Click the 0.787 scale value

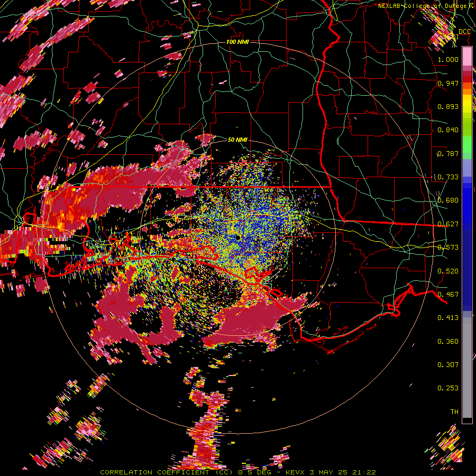pyautogui.click(x=448, y=153)
